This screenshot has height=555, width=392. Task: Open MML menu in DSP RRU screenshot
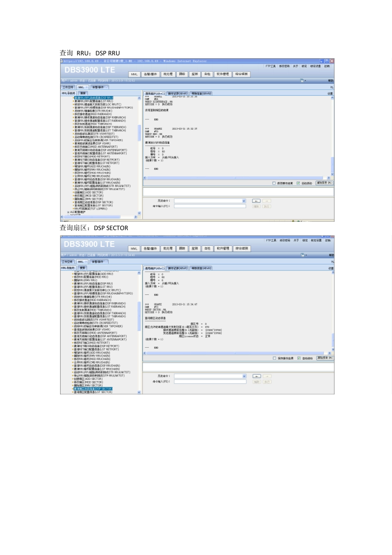coord(135,74)
